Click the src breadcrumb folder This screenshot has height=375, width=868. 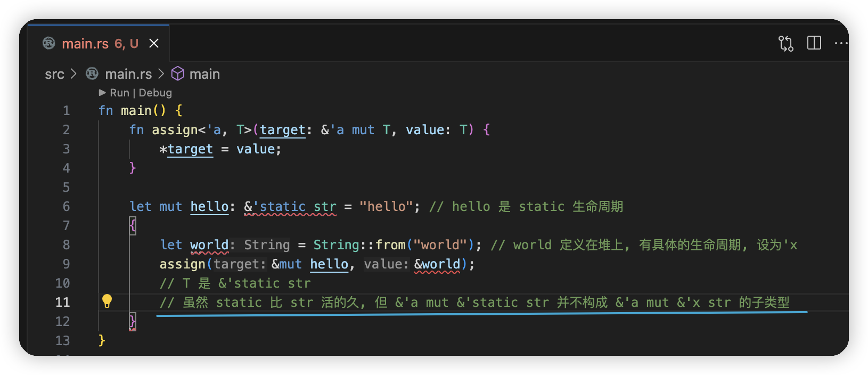click(x=54, y=74)
